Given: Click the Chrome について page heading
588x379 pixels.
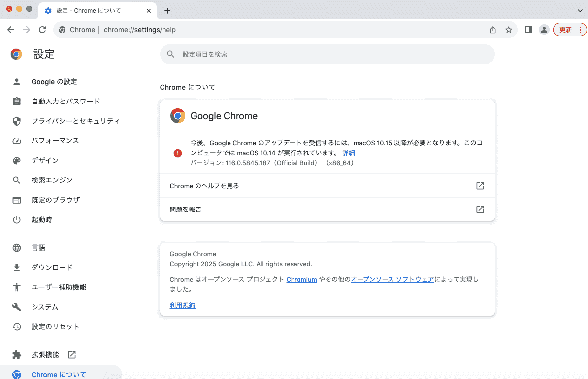Looking at the screenshot, I should [x=188, y=87].
